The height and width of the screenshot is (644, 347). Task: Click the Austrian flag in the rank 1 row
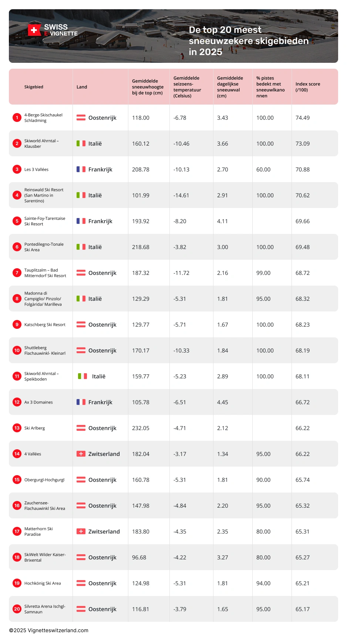point(81,117)
